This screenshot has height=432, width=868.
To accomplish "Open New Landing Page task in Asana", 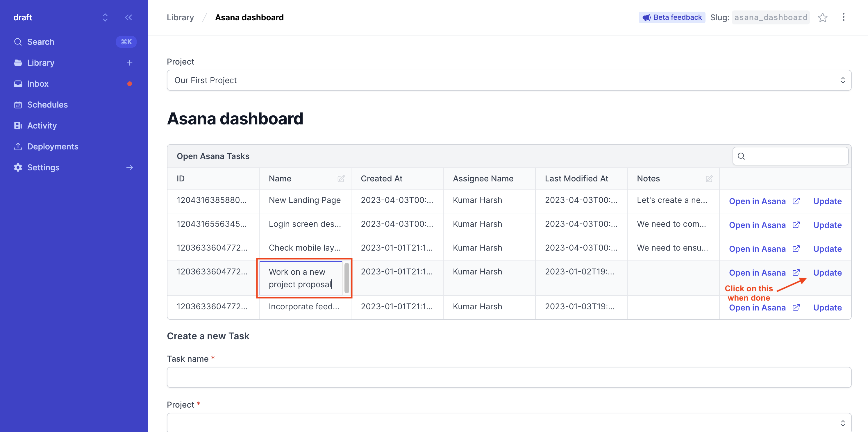I will [x=764, y=201].
